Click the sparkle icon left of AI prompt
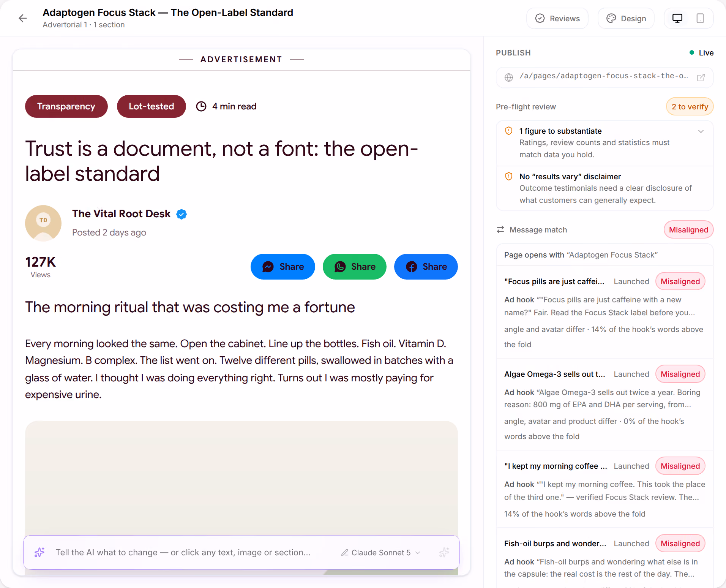This screenshot has height=588, width=726. tap(39, 552)
